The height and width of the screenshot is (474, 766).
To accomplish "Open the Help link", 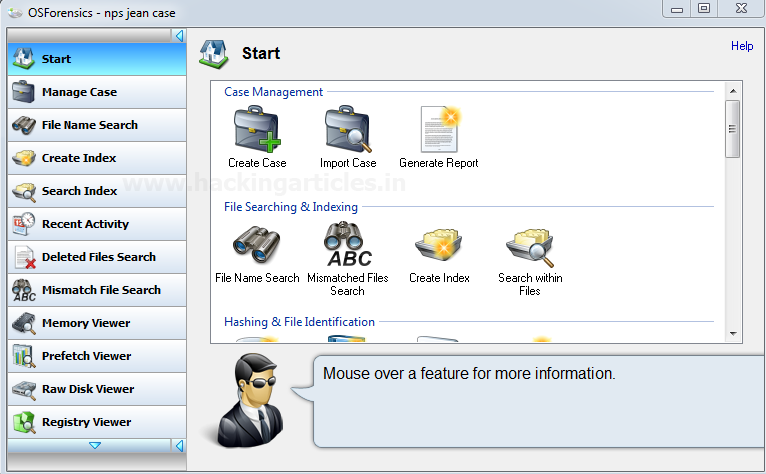I will point(742,46).
